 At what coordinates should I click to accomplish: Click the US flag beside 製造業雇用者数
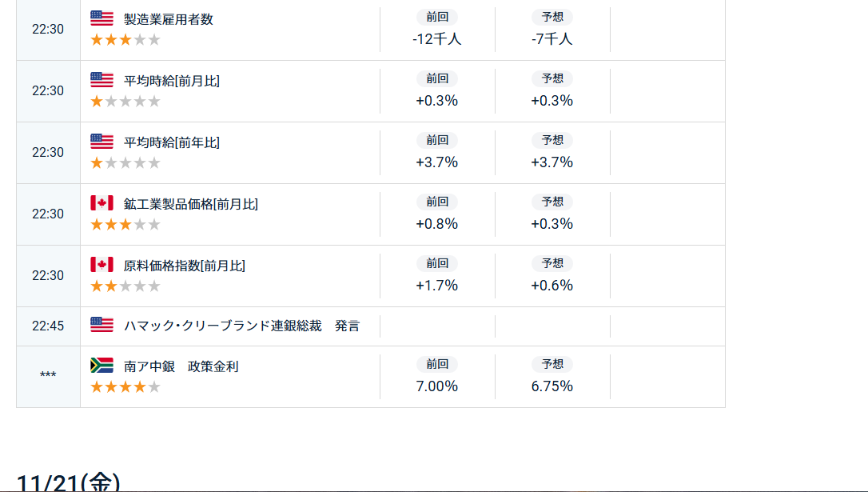pyautogui.click(x=102, y=18)
